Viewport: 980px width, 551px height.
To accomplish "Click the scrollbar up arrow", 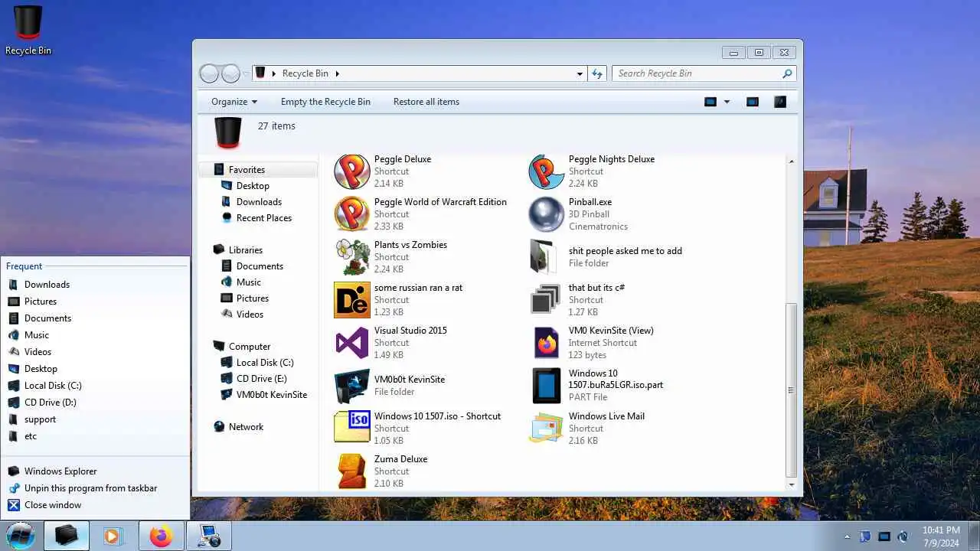I will point(792,161).
